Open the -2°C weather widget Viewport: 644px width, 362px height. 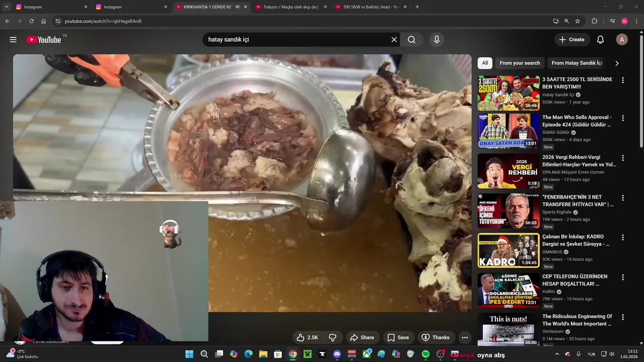[x=22, y=354]
